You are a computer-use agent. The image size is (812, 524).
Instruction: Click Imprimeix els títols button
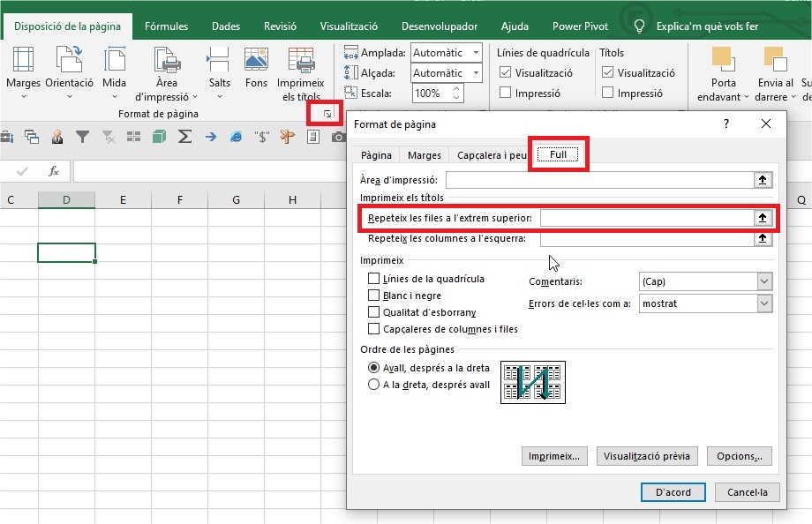[301, 73]
